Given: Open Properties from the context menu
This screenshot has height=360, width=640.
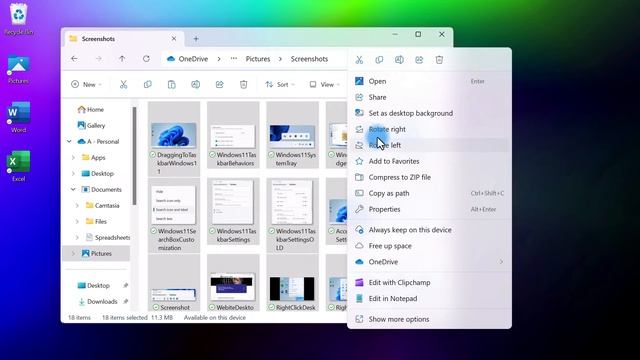Looking at the screenshot, I should pyautogui.click(x=429, y=209).
